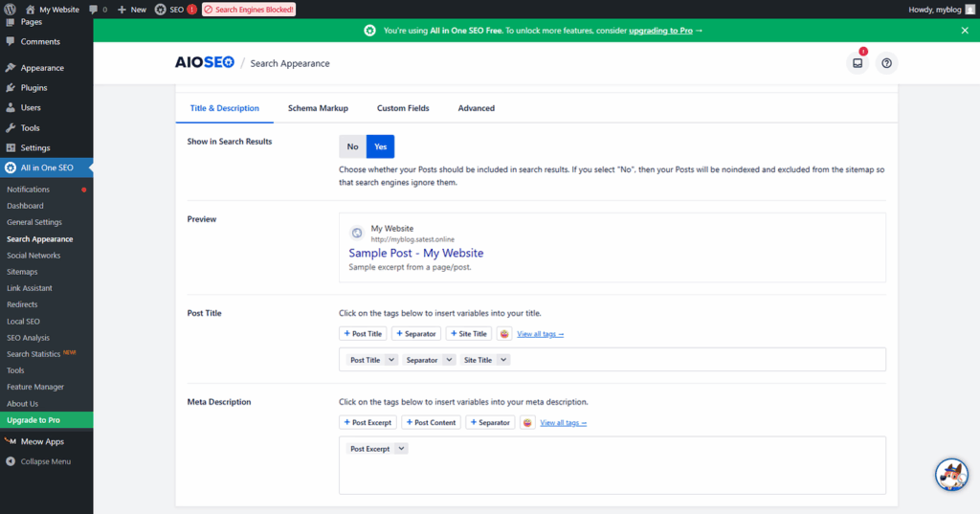Image resolution: width=980 pixels, height=514 pixels.
Task: Switch to the Custom Fields tab
Action: pyautogui.click(x=403, y=108)
